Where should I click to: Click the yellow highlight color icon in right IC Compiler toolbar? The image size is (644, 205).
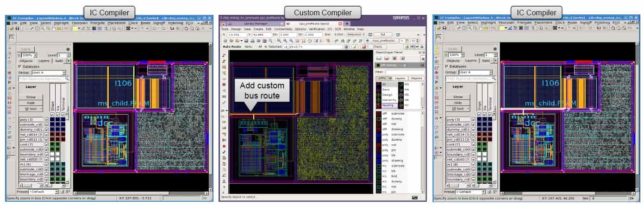pos(502,28)
